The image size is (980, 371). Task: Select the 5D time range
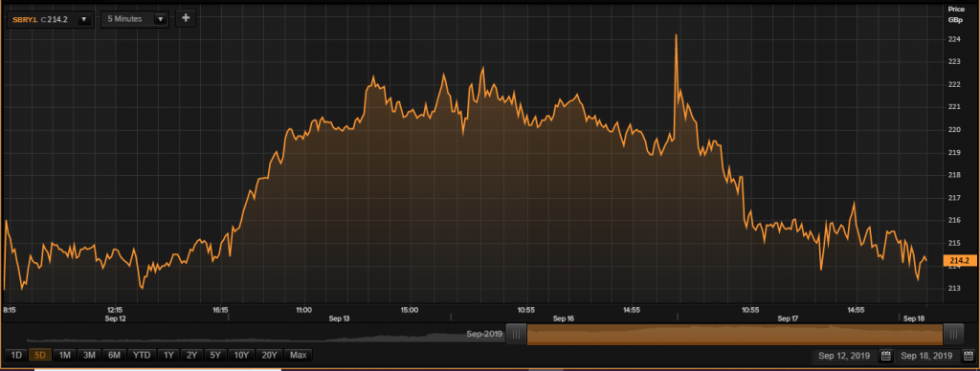click(40, 356)
